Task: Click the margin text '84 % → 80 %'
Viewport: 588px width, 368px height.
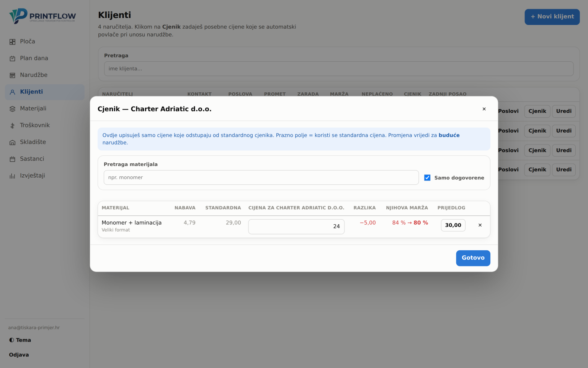Action: 410,223
